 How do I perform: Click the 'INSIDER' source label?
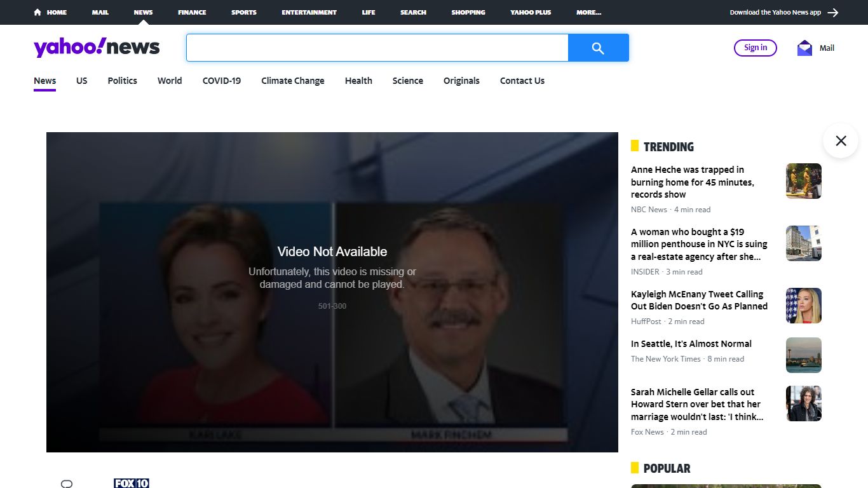coord(645,272)
